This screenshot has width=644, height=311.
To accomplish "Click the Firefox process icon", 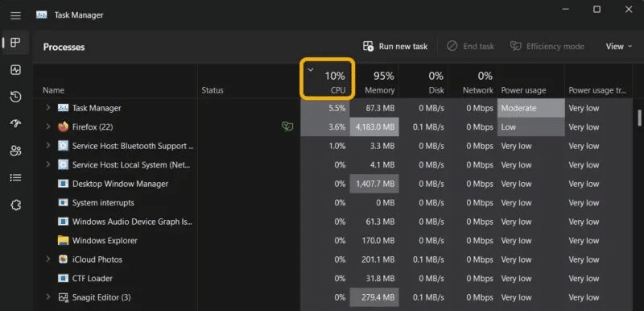I will tap(63, 127).
